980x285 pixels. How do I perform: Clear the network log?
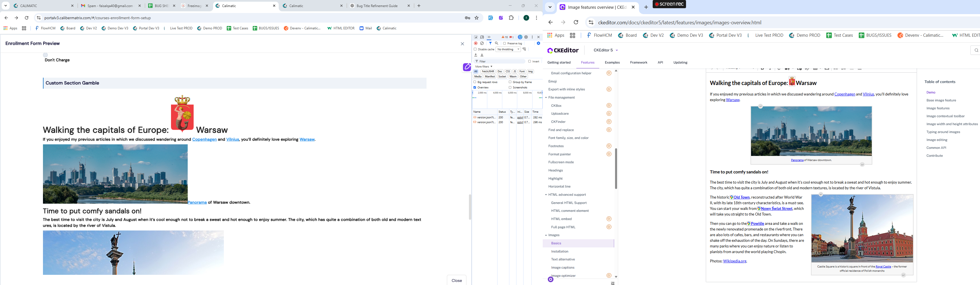point(482,43)
